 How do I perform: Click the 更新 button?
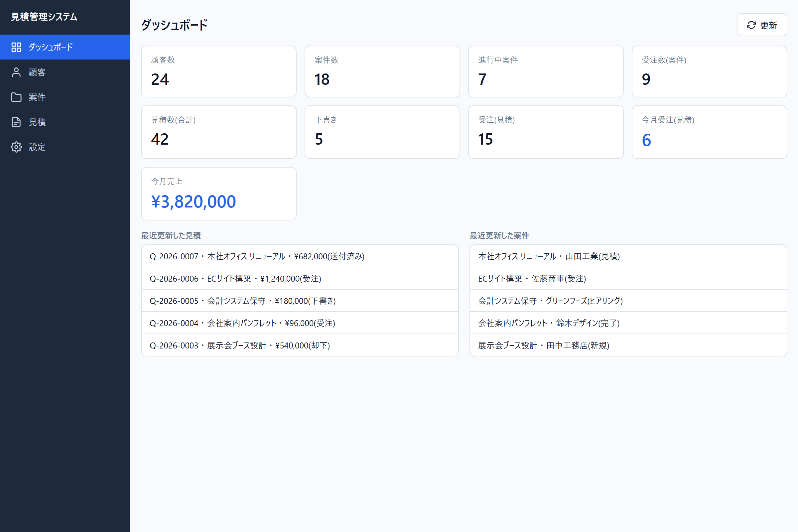(762, 25)
